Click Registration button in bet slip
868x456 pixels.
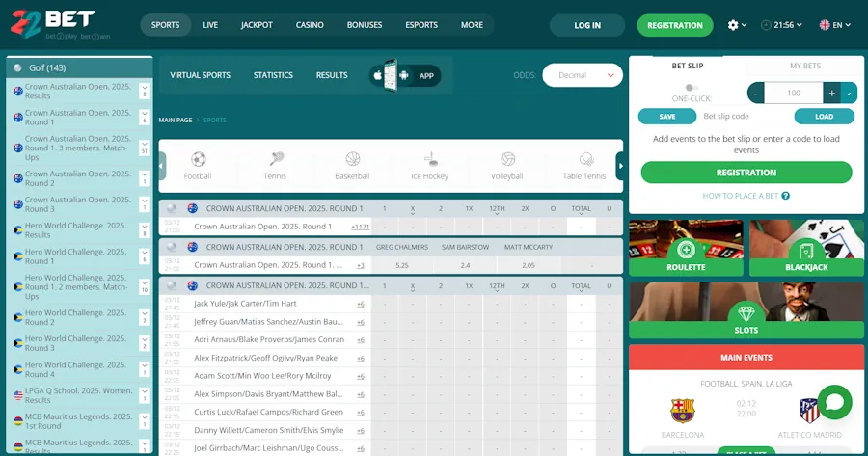pyautogui.click(x=746, y=173)
